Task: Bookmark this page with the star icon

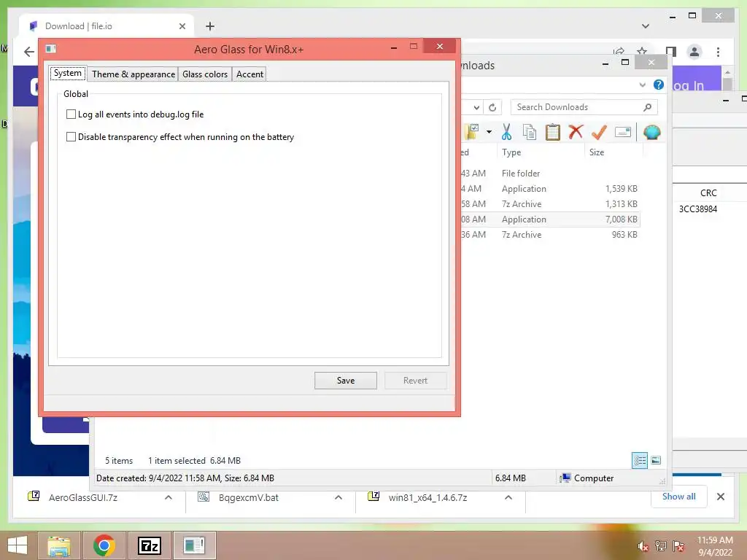Action: click(642, 51)
